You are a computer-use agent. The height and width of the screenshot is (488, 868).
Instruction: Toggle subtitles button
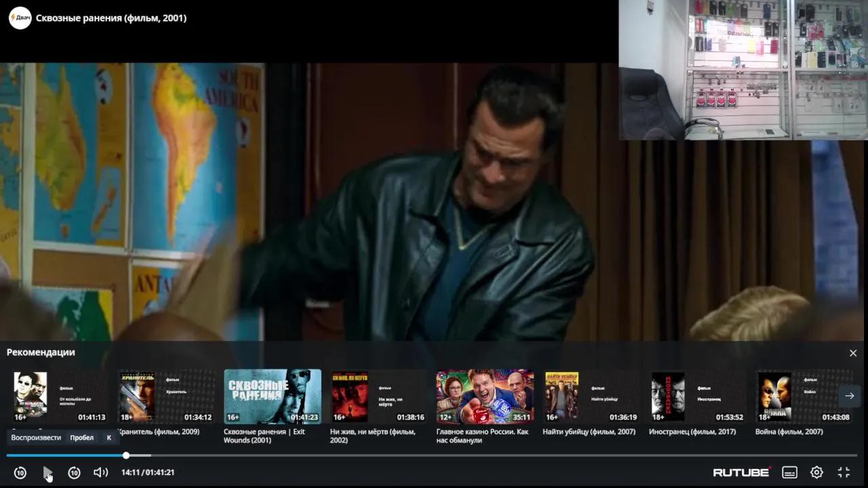[789, 472]
